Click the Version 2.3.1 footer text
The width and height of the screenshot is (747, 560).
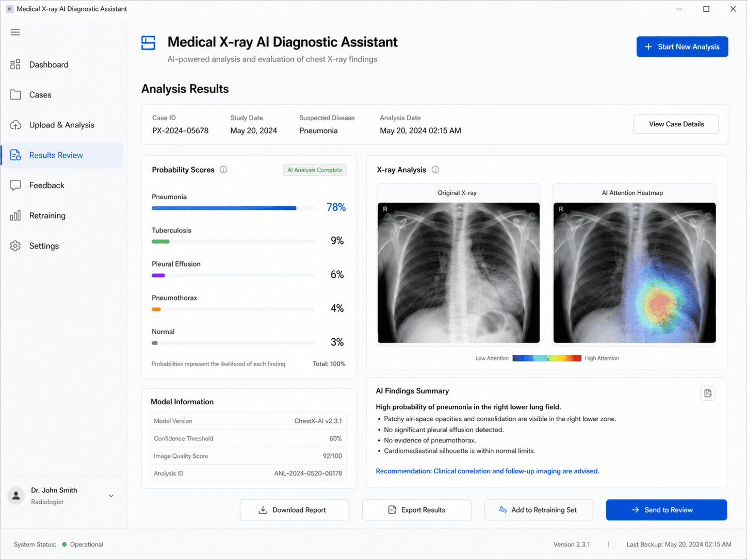(x=572, y=545)
